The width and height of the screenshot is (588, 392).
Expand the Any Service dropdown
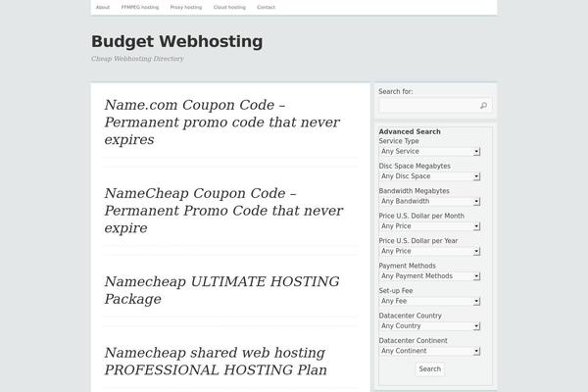[x=430, y=151]
